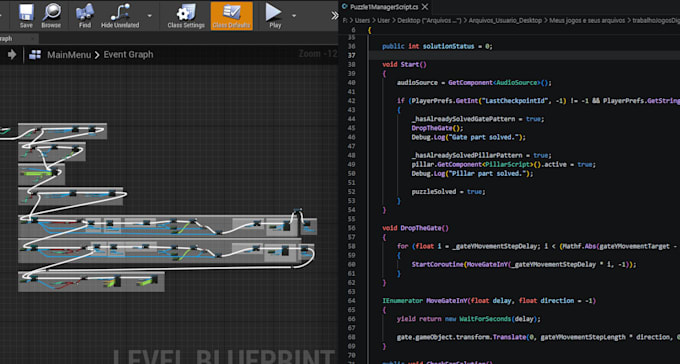Click the "DropTheGate();" call on line 45

[x=437, y=128]
